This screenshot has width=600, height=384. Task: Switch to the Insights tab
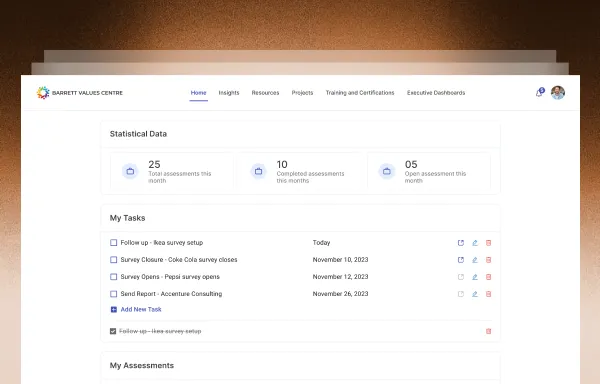[229, 93]
